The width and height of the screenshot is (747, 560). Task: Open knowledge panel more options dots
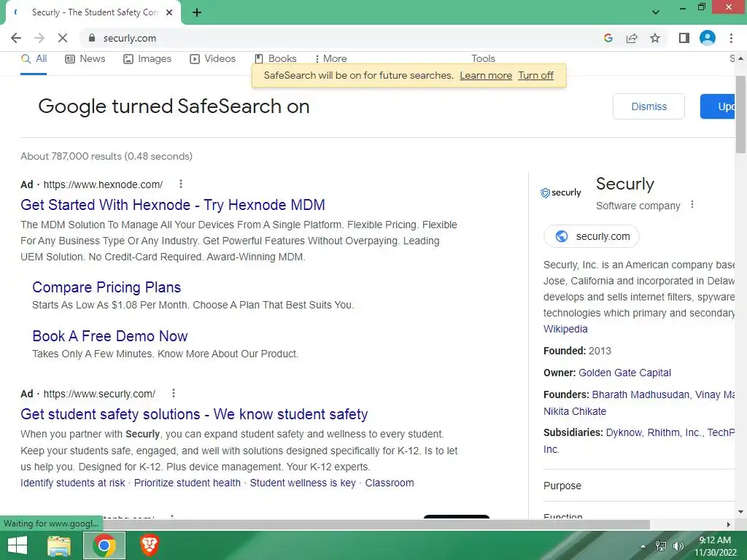692,205
